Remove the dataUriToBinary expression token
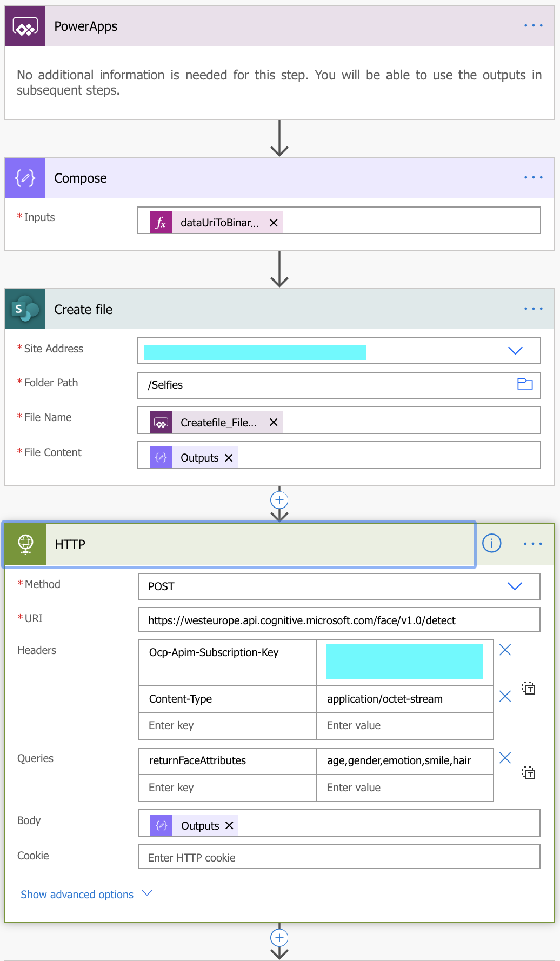The image size is (560, 961). click(x=274, y=223)
